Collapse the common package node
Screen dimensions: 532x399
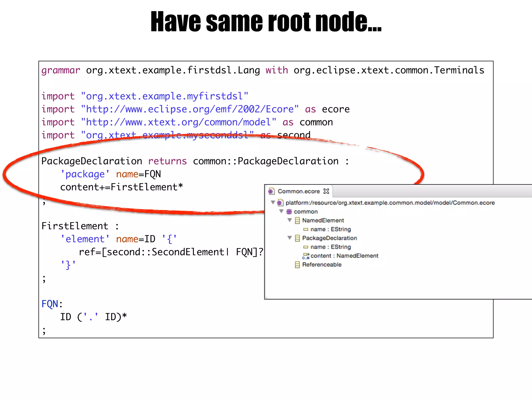point(281,211)
